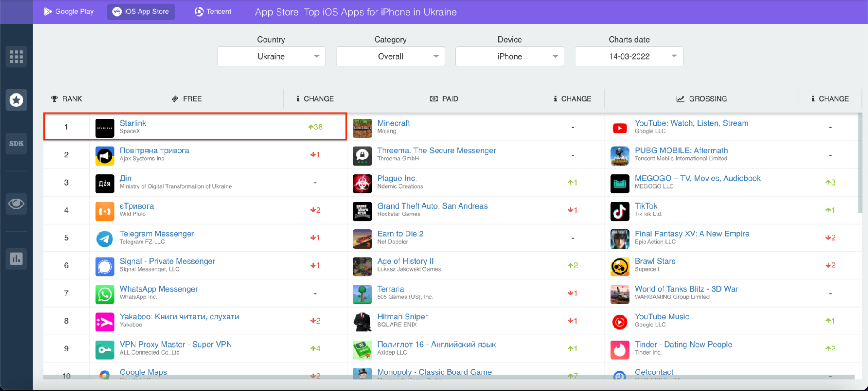868x391 pixels.
Task: Open the SDK sidebar icon
Action: [17, 143]
